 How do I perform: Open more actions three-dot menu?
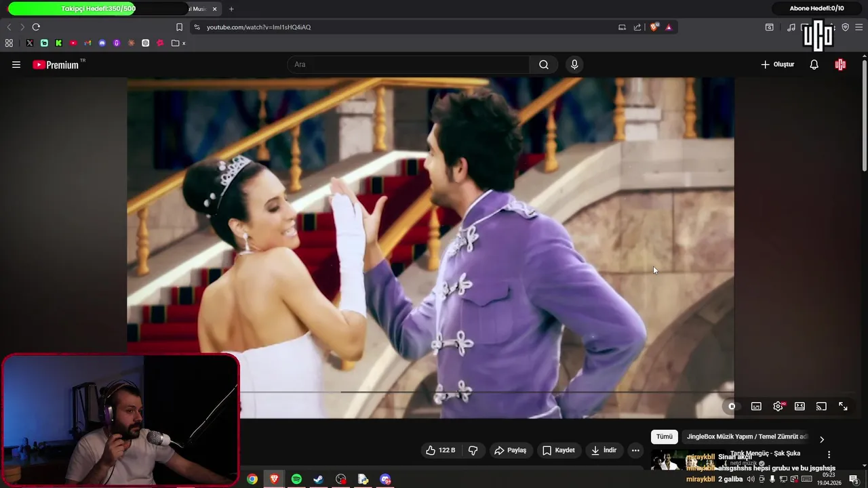click(635, 450)
